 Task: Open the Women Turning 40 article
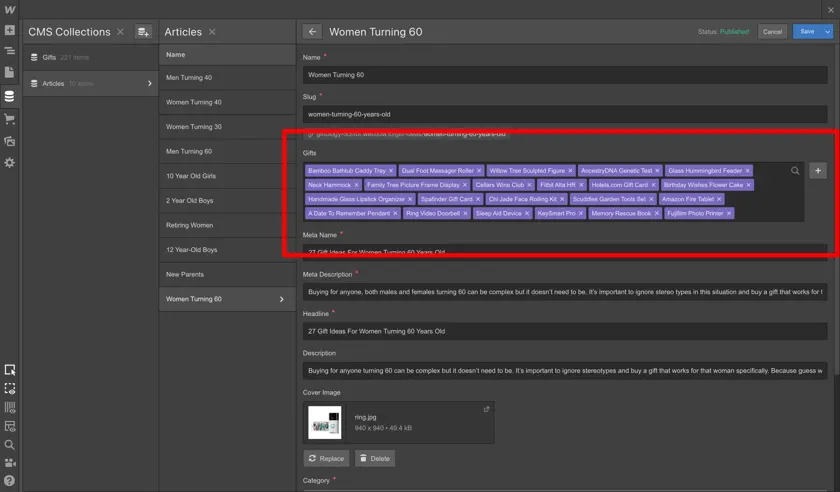[x=227, y=102]
